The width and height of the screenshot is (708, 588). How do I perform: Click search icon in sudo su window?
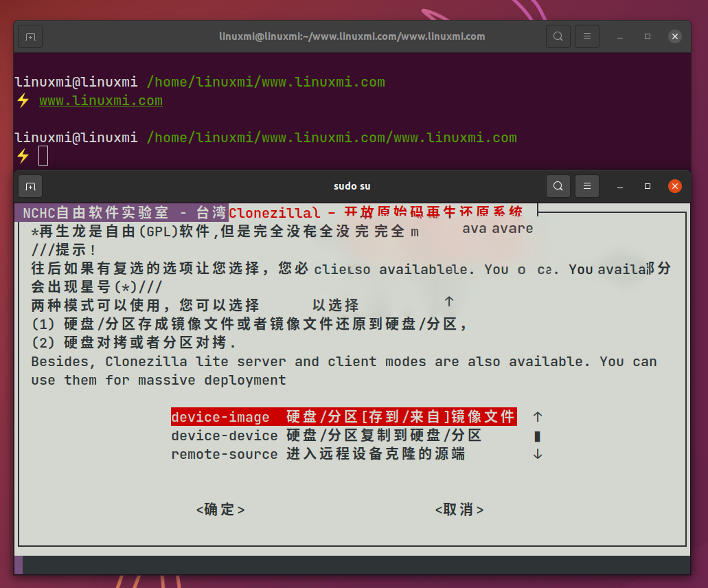click(558, 187)
